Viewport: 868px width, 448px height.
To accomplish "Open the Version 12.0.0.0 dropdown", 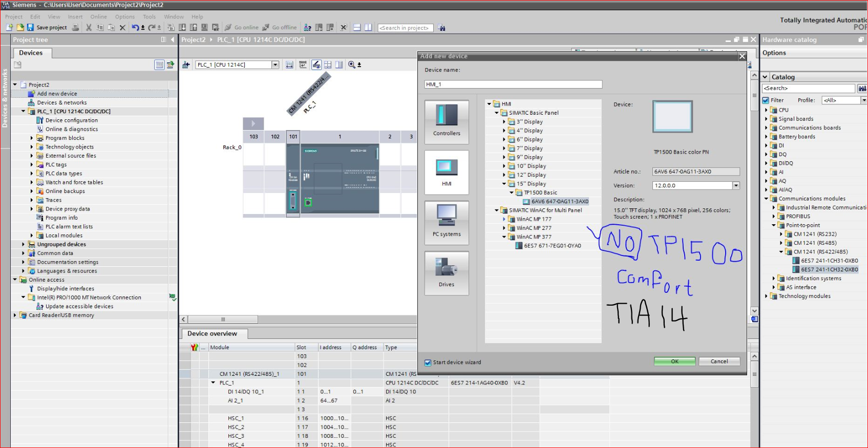I will click(x=736, y=186).
